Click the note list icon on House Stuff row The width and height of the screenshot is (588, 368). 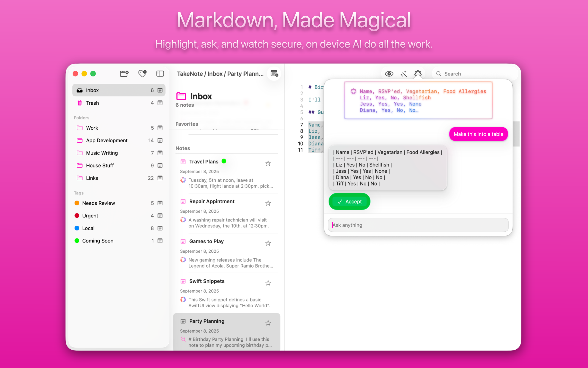(160, 166)
